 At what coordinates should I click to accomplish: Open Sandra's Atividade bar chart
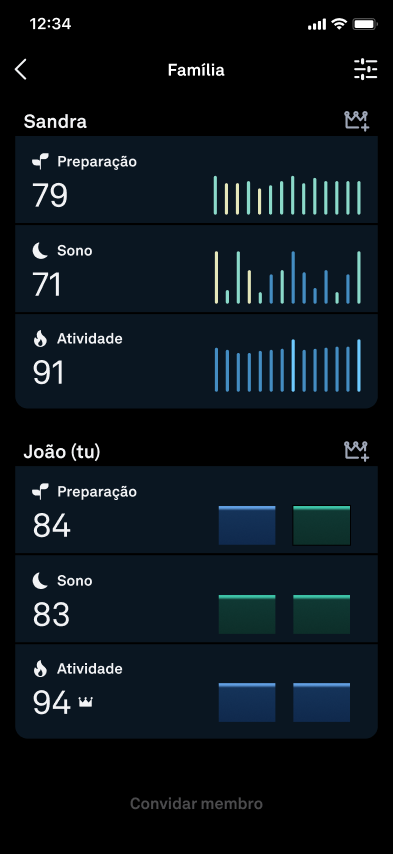pos(288,365)
